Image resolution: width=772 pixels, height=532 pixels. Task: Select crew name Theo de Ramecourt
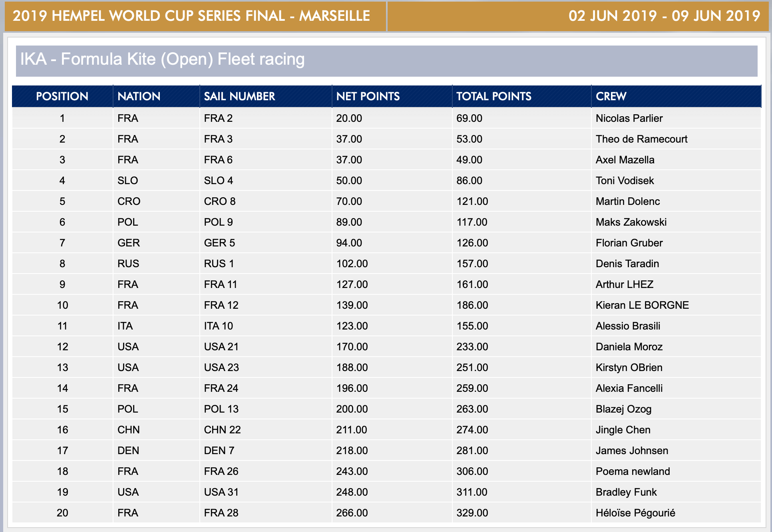[641, 139]
